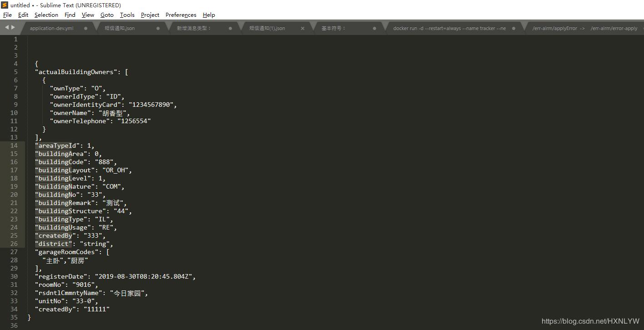Open the File menu

point(7,15)
